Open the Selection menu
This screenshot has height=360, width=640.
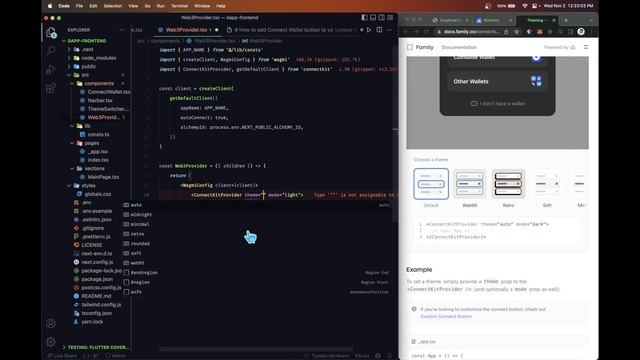coord(113,6)
